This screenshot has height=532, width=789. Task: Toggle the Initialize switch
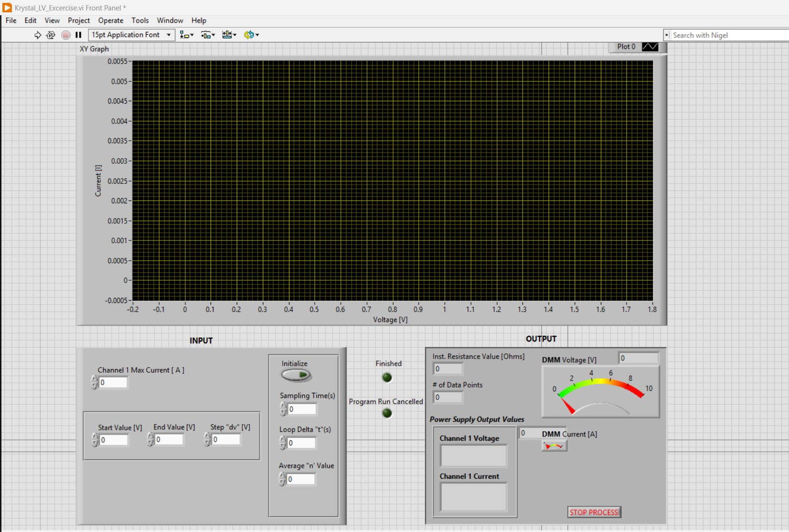(296, 375)
